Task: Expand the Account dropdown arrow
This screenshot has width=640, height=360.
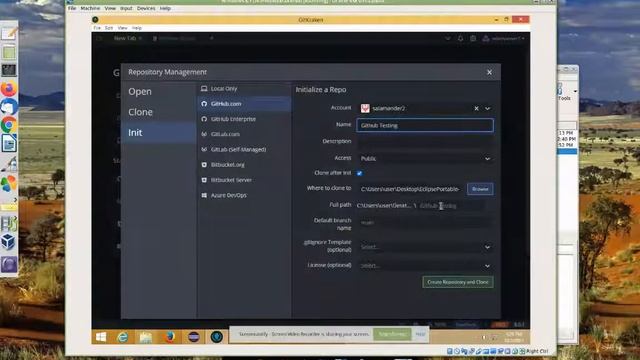Action: tap(487, 109)
